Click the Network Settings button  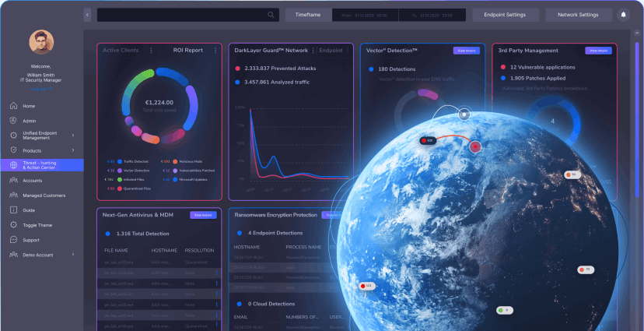point(578,15)
